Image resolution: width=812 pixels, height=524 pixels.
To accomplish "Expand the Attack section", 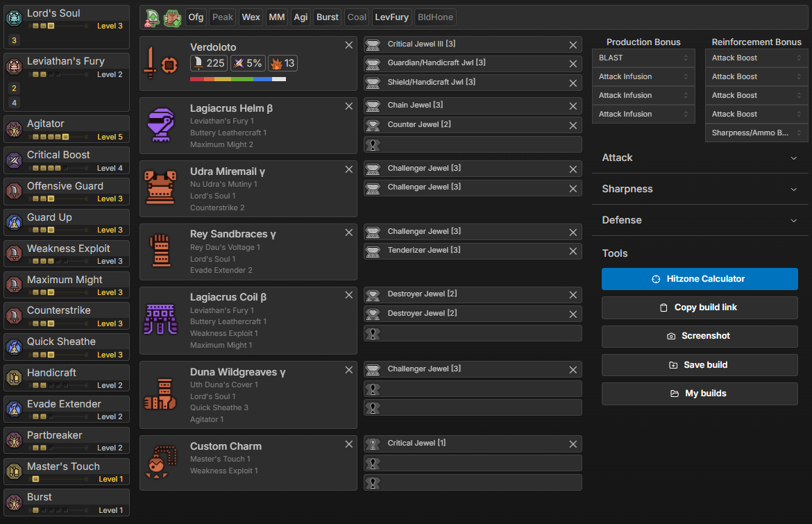I will (x=700, y=158).
